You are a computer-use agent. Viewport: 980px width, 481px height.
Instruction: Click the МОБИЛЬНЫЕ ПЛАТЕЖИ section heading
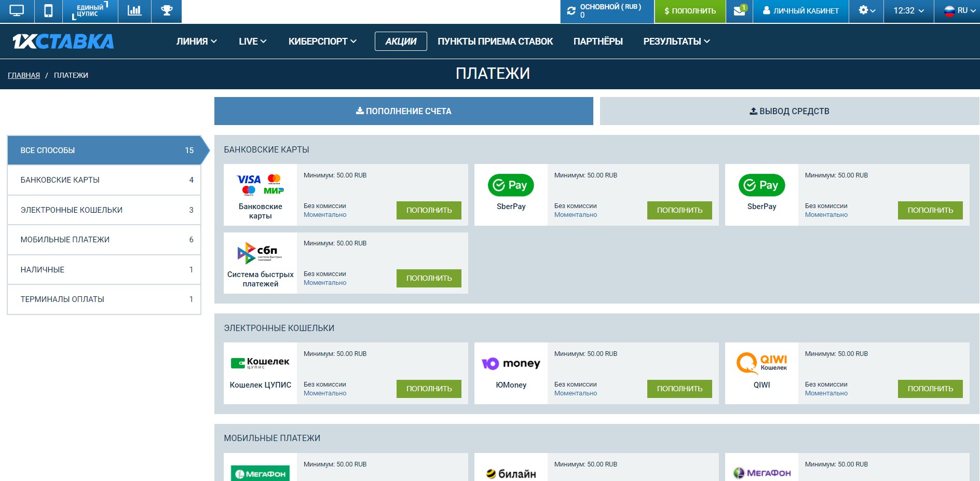(x=272, y=438)
